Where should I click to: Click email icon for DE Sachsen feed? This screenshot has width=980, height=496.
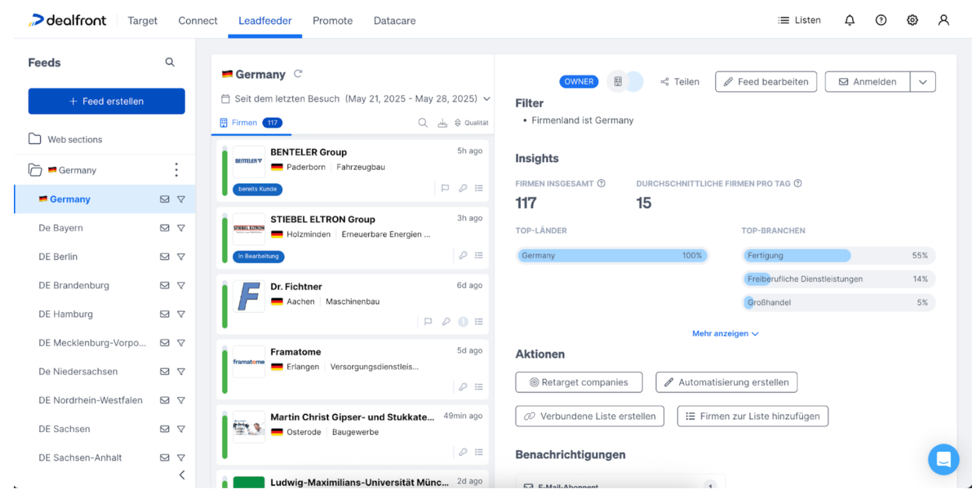tap(164, 429)
